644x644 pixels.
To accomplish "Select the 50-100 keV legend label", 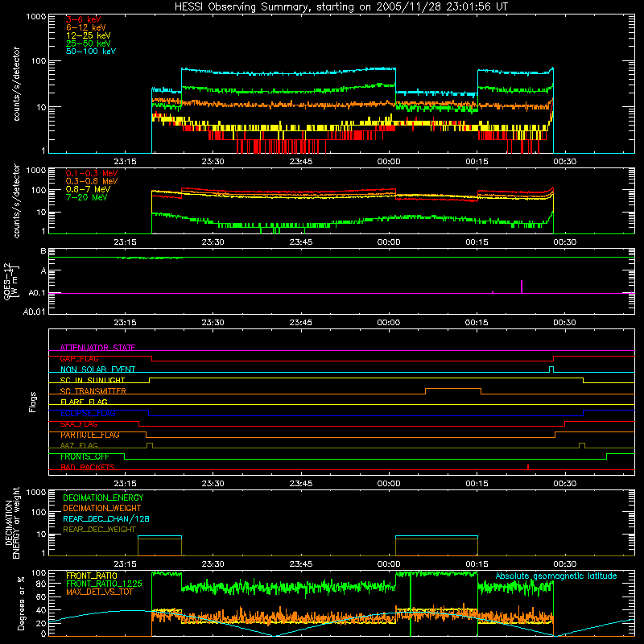I will click(x=91, y=52).
